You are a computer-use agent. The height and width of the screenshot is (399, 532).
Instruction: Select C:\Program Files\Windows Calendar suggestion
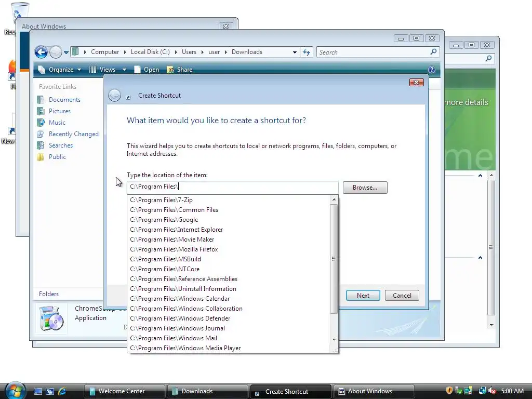point(229,299)
